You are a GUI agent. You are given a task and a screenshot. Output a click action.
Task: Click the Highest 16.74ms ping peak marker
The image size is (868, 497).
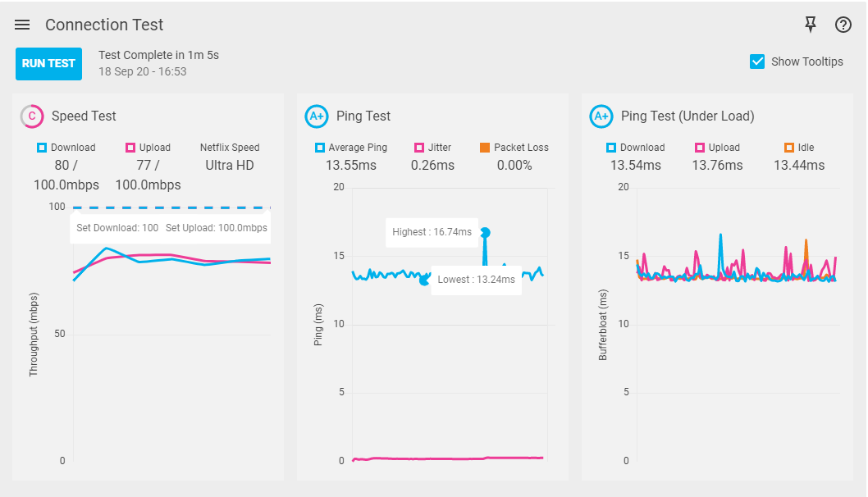[485, 232]
